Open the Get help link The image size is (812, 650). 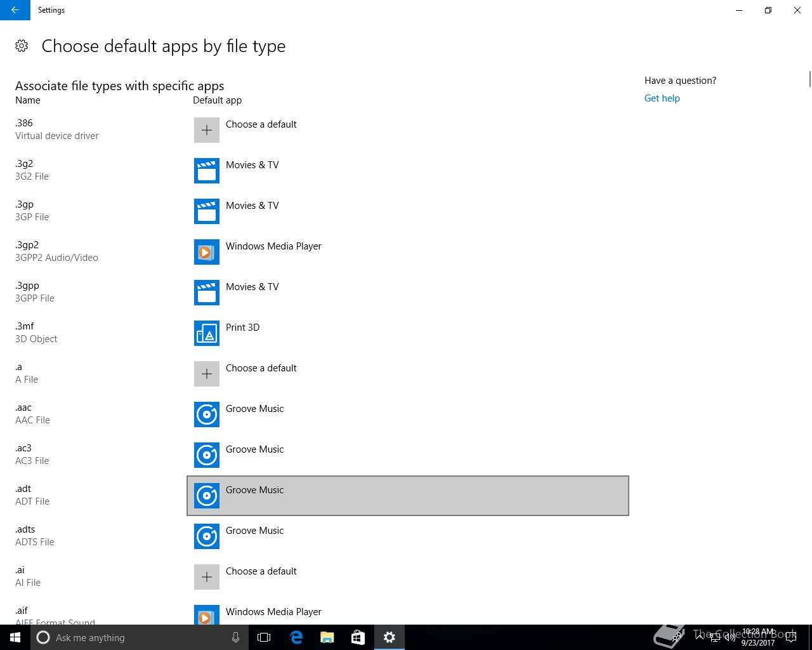pyautogui.click(x=662, y=98)
